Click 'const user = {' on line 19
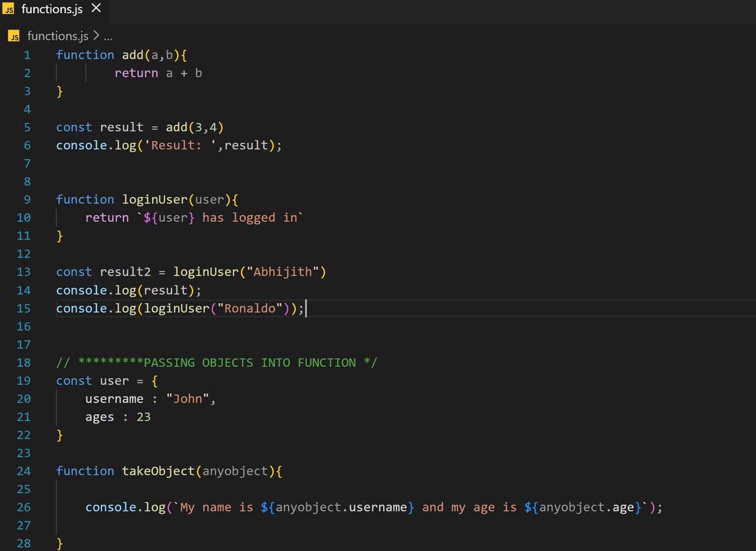Image resolution: width=756 pixels, height=551 pixels. tap(107, 381)
